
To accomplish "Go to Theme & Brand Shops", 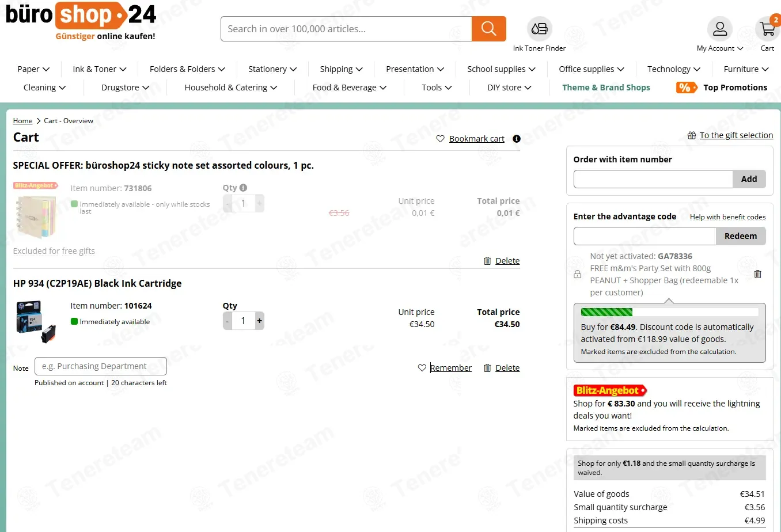I will click(x=606, y=88).
